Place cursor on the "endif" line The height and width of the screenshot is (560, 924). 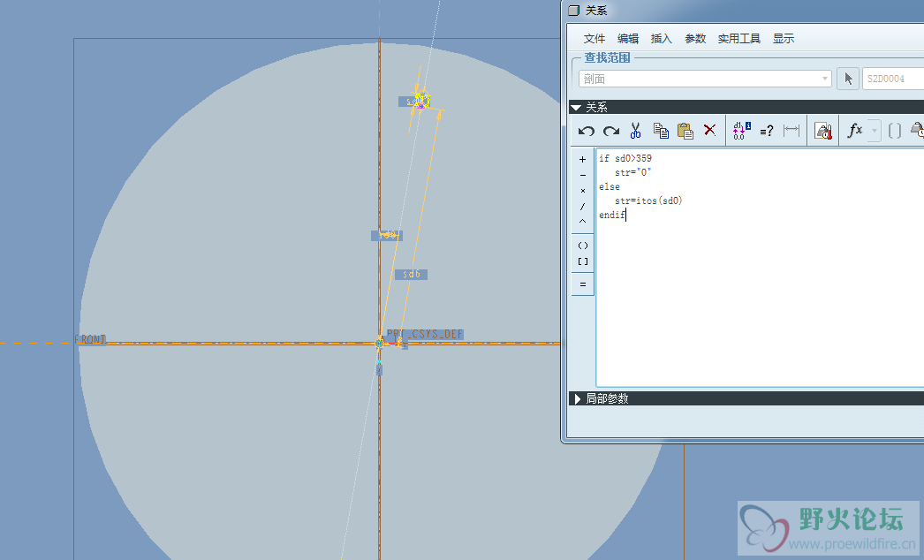click(x=611, y=215)
